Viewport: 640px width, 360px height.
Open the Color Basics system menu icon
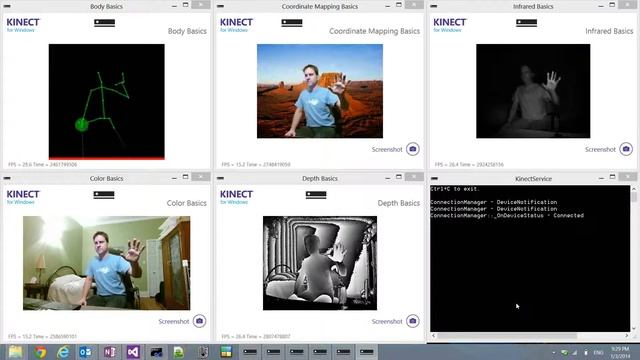tap(7, 178)
